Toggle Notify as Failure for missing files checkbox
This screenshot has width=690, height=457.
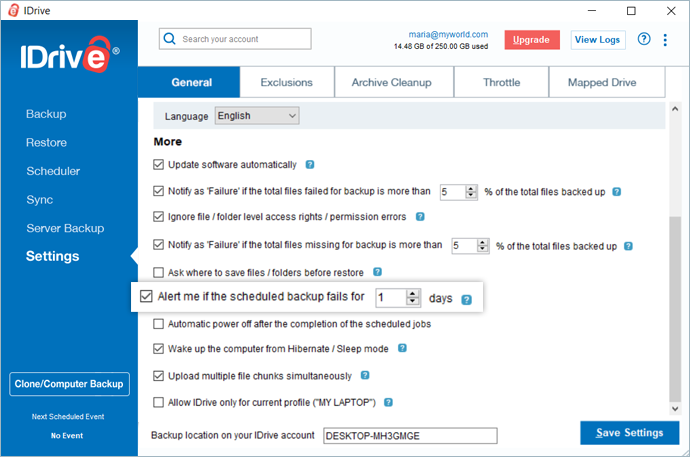[158, 245]
